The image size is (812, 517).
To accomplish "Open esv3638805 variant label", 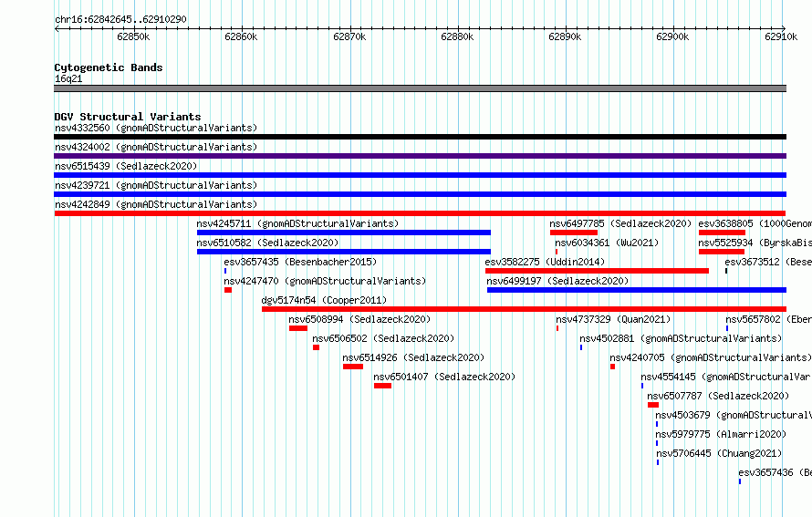I will 755,223.
